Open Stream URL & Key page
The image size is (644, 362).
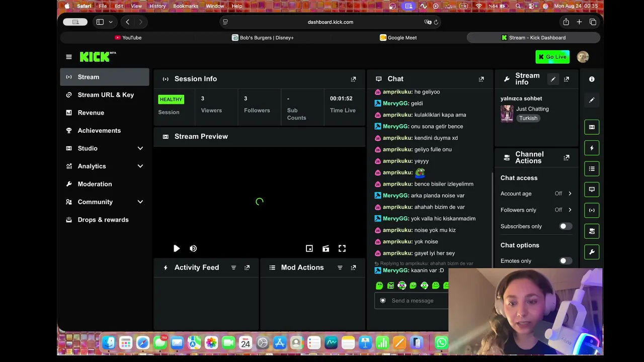tap(105, 95)
